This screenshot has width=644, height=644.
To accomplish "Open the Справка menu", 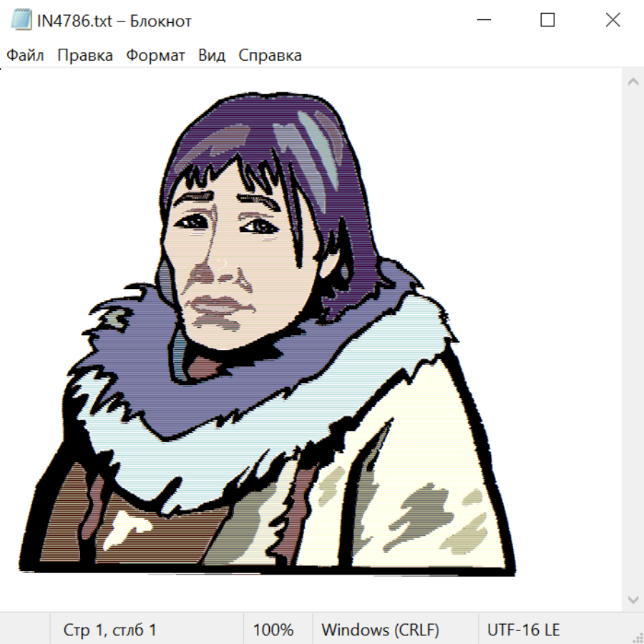I will 270,56.
